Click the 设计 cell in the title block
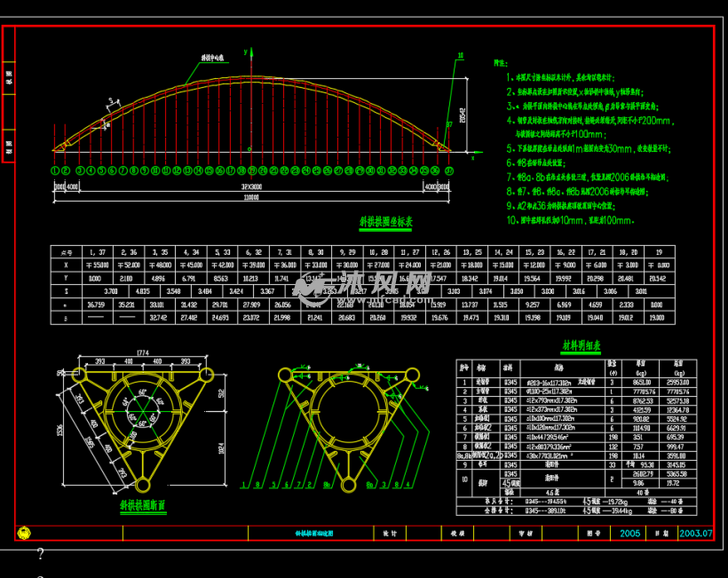Viewport: 728px width, 578px height. 389,534
